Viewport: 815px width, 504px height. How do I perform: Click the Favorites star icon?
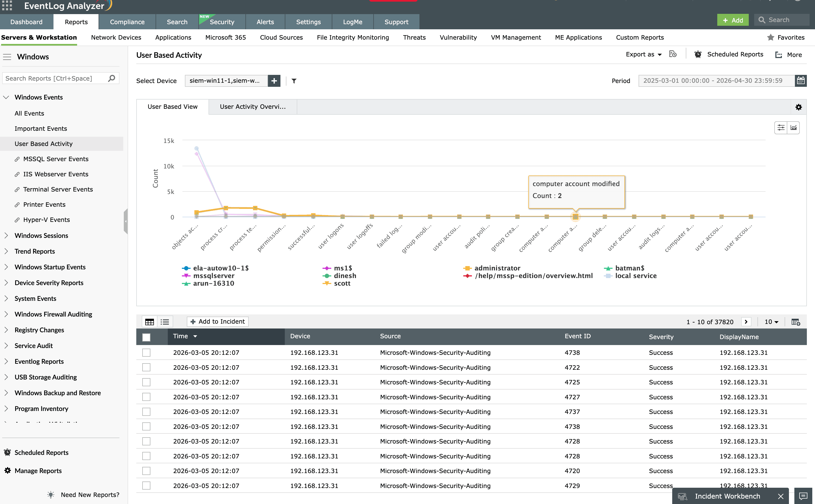[x=771, y=37]
